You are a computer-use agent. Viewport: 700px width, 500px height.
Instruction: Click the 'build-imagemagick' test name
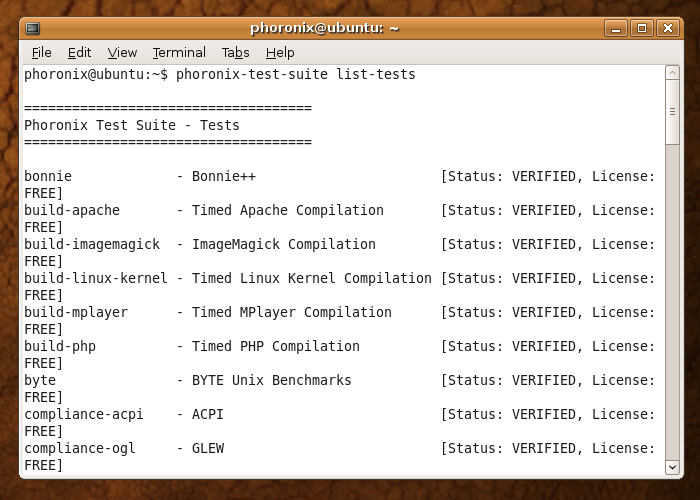(92, 244)
